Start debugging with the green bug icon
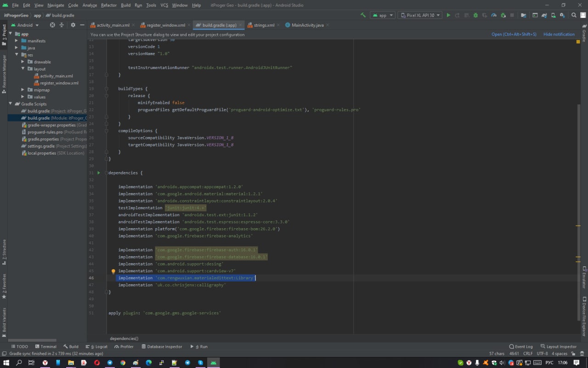 475,15
